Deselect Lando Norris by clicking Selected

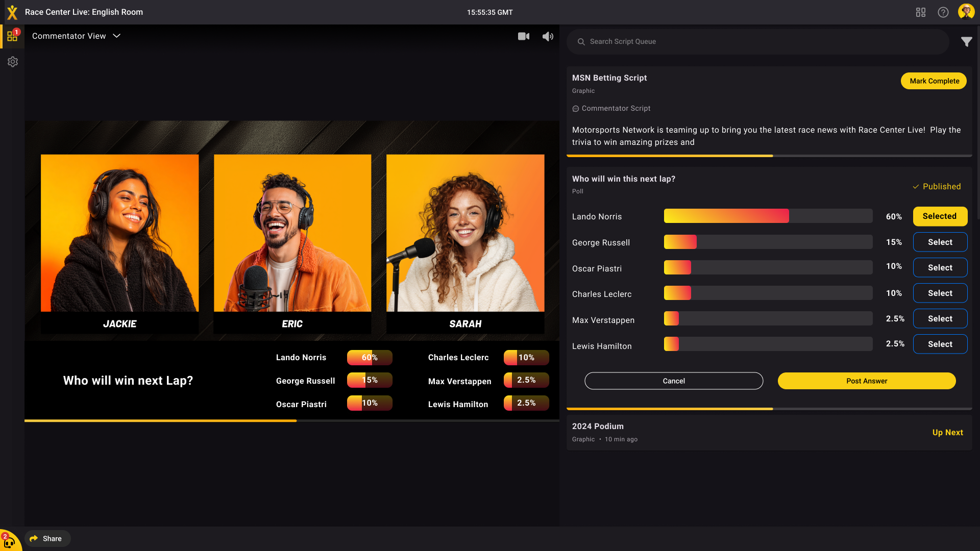[x=940, y=216]
